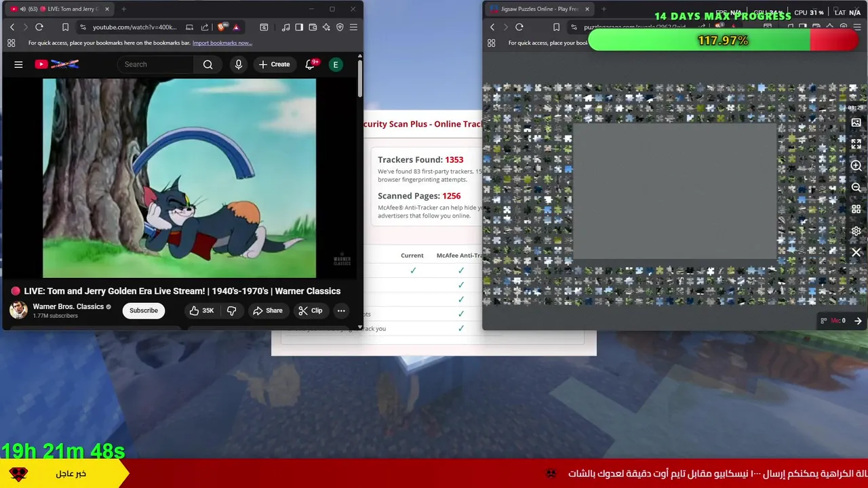Clip the live stream
868x488 pixels.
[x=311, y=310]
